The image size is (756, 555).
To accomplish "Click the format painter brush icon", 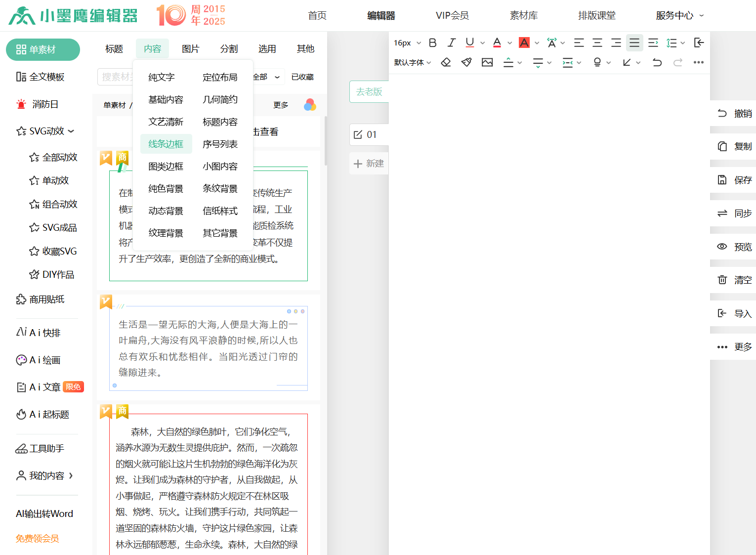I will coord(466,62).
